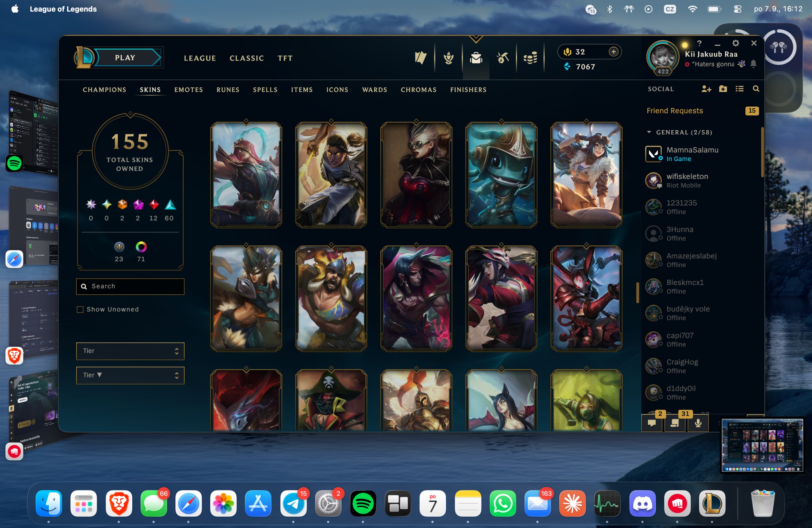Click the PLAY button
The height and width of the screenshot is (528, 812).
coord(125,58)
